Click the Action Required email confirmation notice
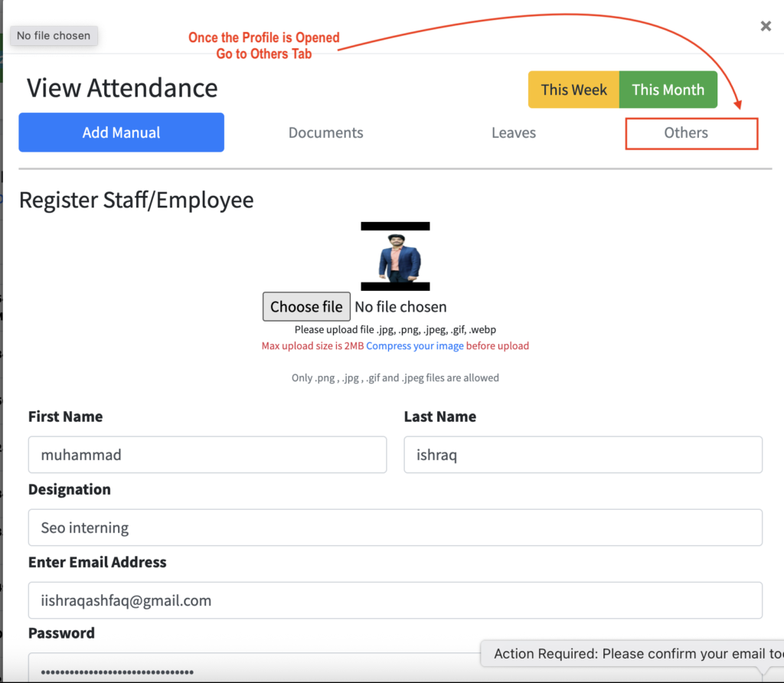784x683 pixels. (635, 654)
